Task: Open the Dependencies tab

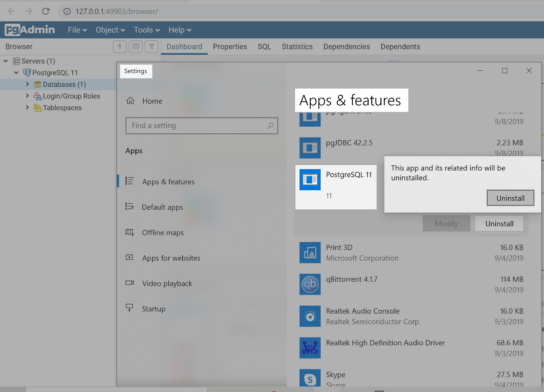Action: coord(347,46)
